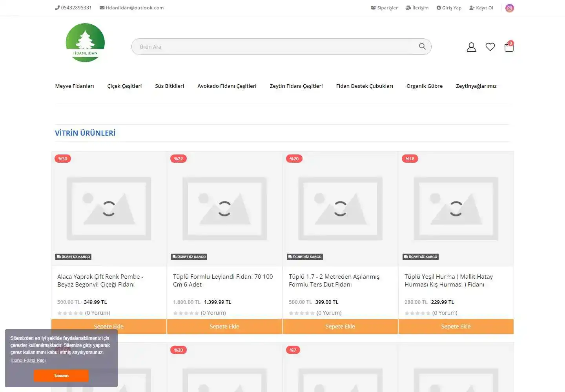
Task: Open Alaca Yaprak Begonvil product title
Action: (x=100, y=280)
